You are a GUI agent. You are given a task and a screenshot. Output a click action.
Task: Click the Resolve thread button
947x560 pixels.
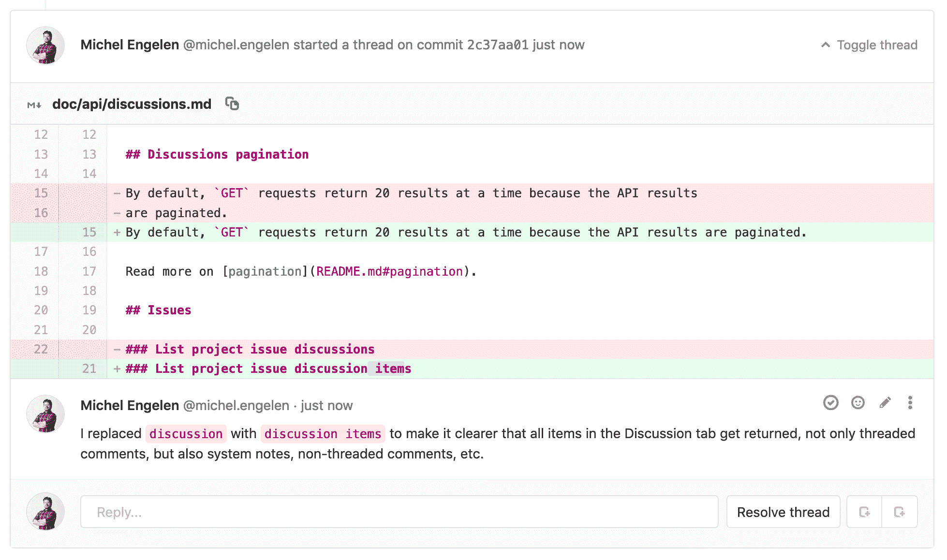(x=783, y=512)
